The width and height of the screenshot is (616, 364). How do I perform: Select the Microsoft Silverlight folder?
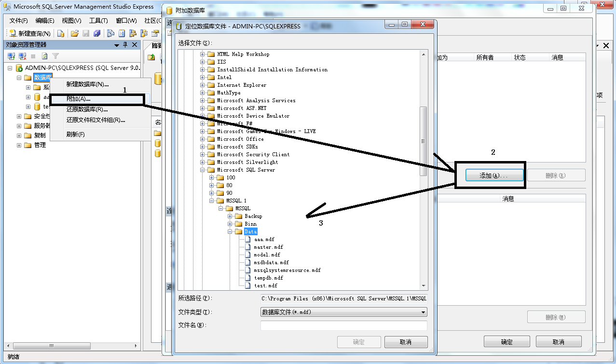pyautogui.click(x=247, y=162)
